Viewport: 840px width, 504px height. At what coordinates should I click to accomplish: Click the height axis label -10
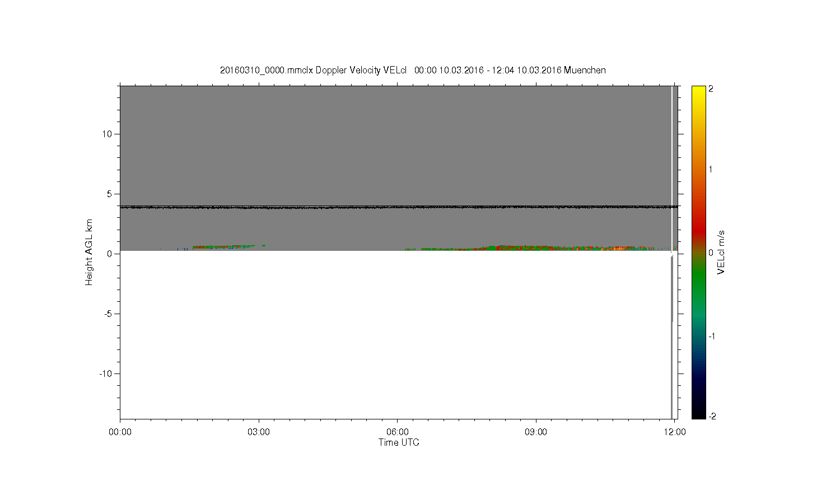pos(106,374)
